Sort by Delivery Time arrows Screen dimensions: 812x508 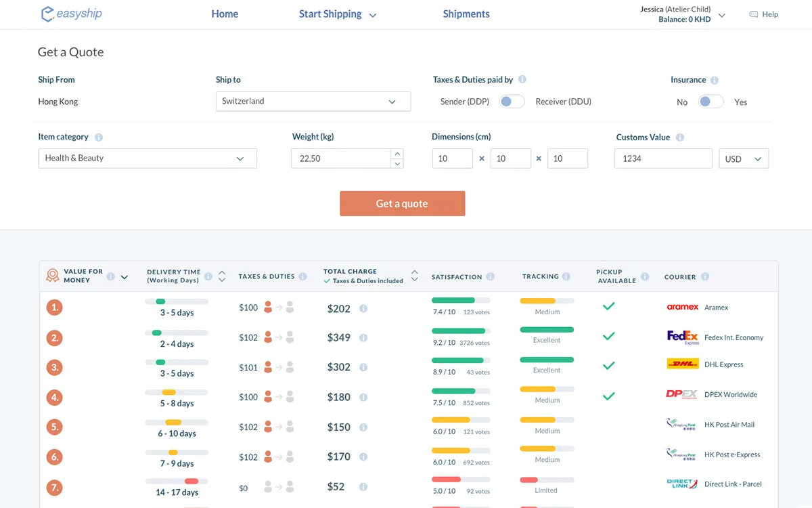(x=222, y=276)
